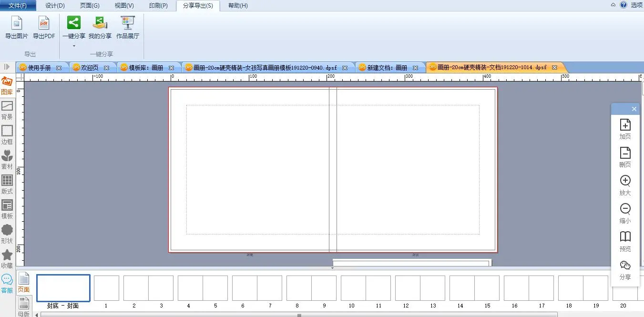Open 我的分享 my shares icon

point(100,23)
